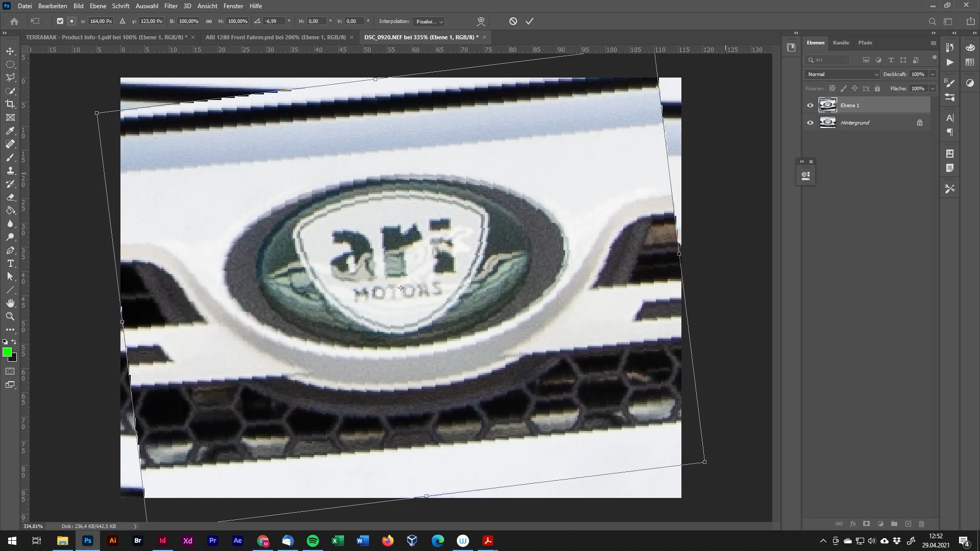Open the blend mode Normal dropdown
Viewport: 980px width, 551px height.
(842, 74)
